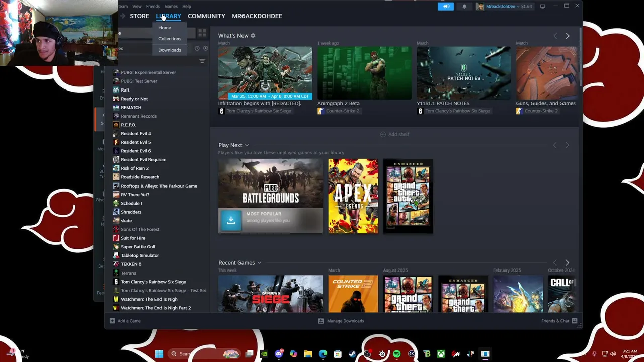Expand the Play Next shelf dropdown

247,145
